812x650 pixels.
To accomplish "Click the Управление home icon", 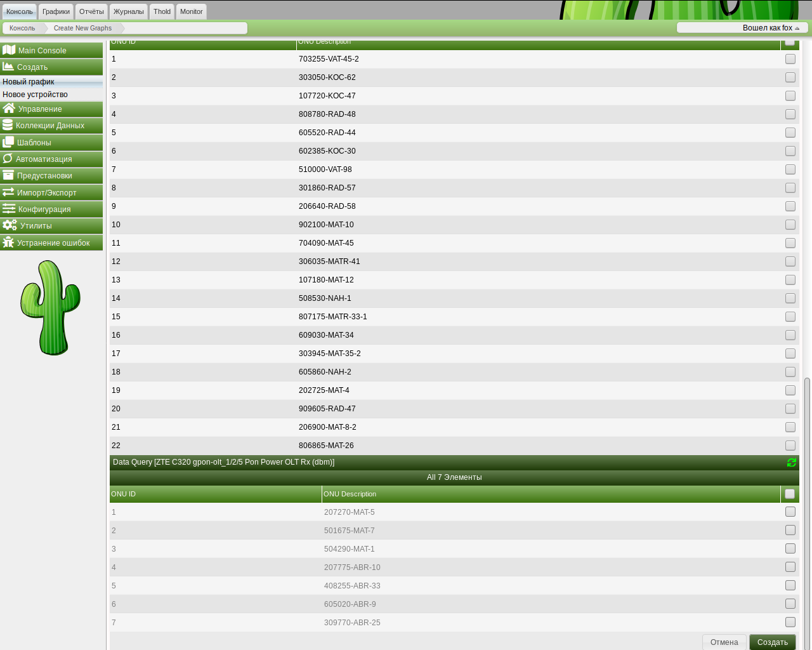I will tap(9, 108).
